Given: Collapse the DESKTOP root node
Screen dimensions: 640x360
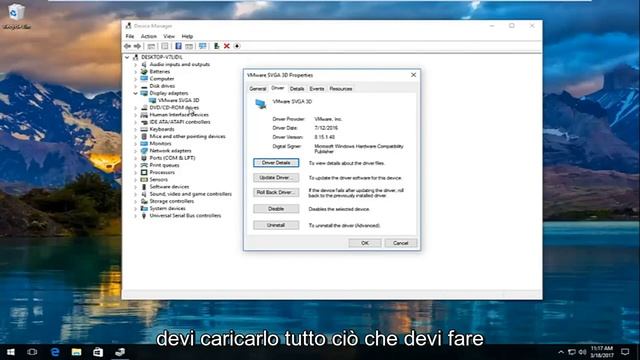Looking at the screenshot, I should (127, 57).
